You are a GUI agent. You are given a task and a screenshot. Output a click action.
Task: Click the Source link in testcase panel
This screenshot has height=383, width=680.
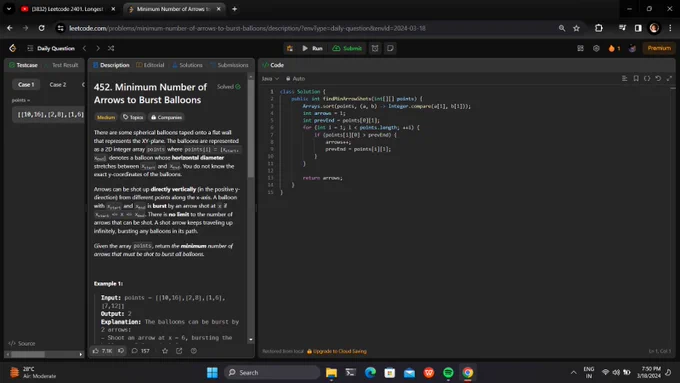(22, 343)
